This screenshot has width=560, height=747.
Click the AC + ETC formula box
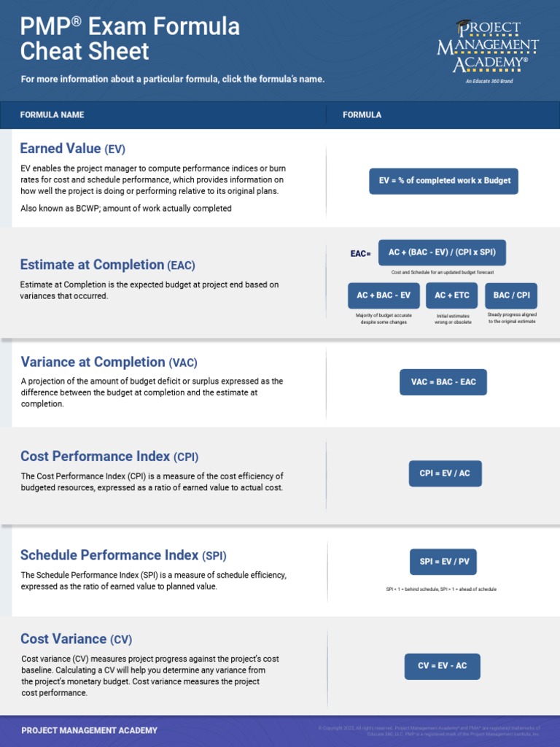(452, 295)
